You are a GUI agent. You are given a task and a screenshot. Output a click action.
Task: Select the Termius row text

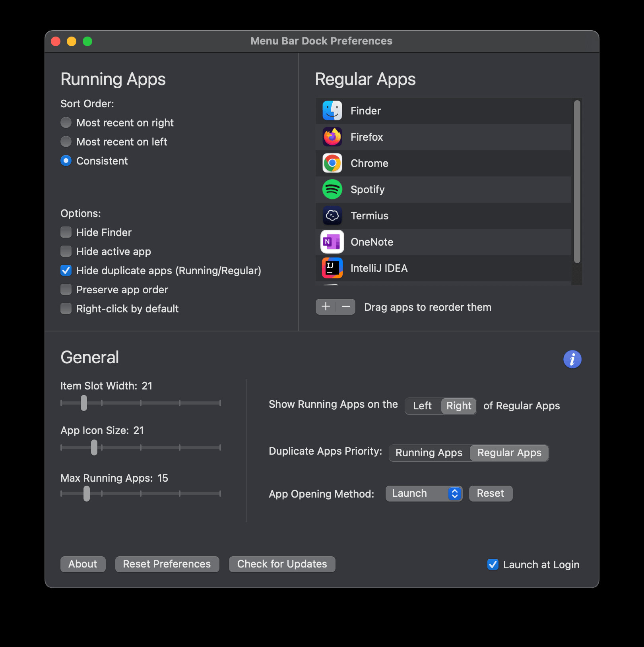click(369, 216)
